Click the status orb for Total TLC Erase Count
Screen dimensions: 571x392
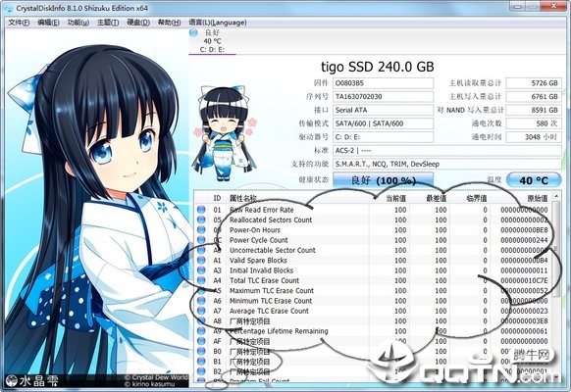pyautogui.click(x=201, y=280)
